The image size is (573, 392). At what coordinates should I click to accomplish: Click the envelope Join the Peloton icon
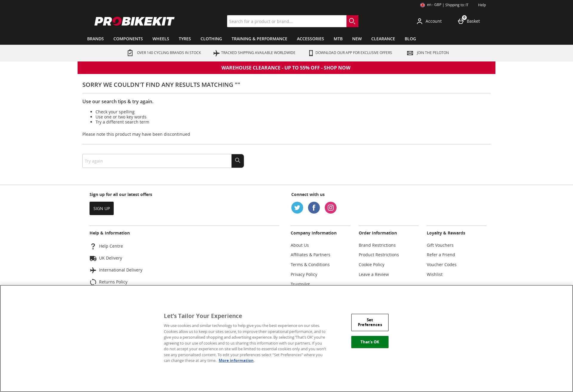[410, 53]
